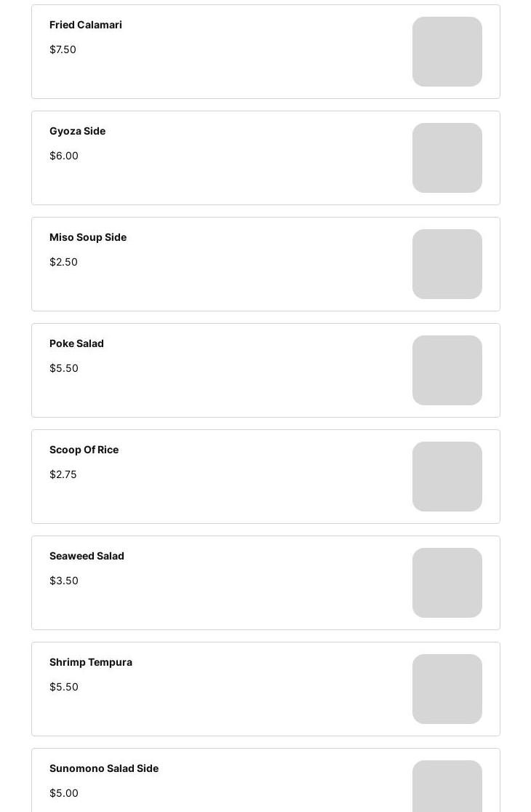
Task: Click the Shrimp Tempura thumbnail image
Action: coord(447,689)
